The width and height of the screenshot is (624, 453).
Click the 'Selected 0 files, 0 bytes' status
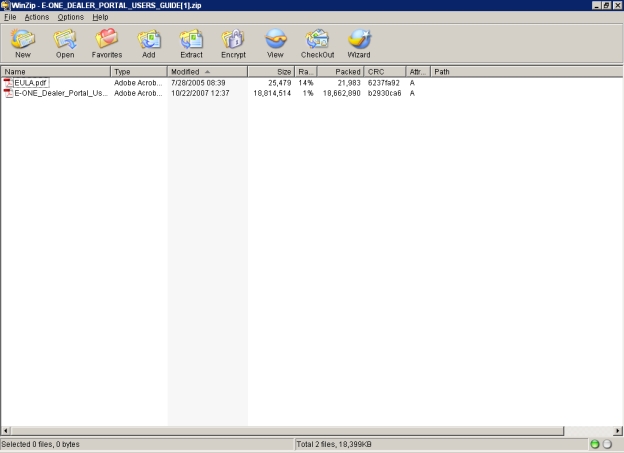click(41, 444)
